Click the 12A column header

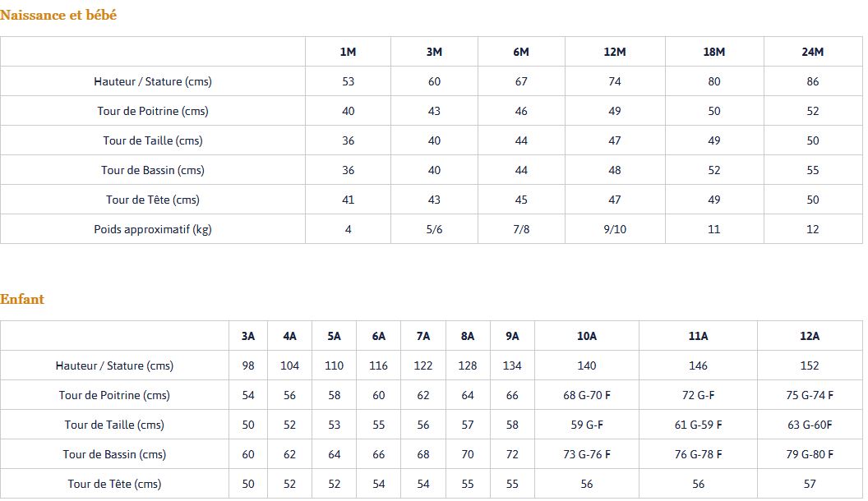coord(810,336)
